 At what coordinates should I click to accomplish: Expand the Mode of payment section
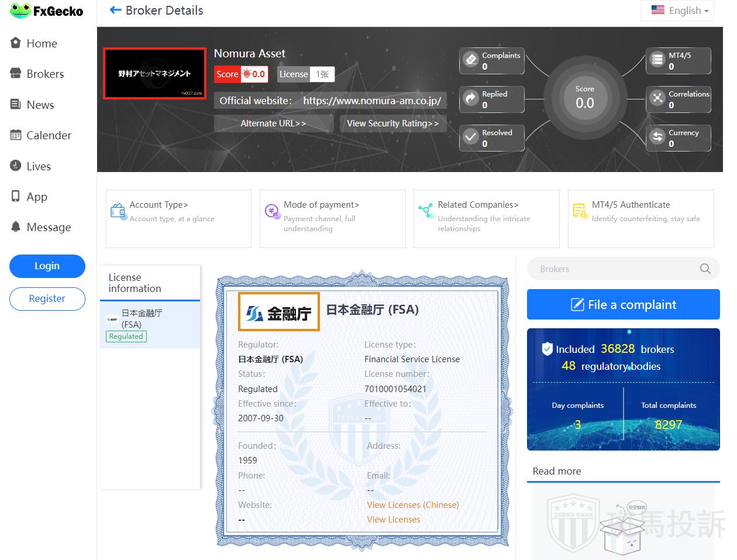321,205
